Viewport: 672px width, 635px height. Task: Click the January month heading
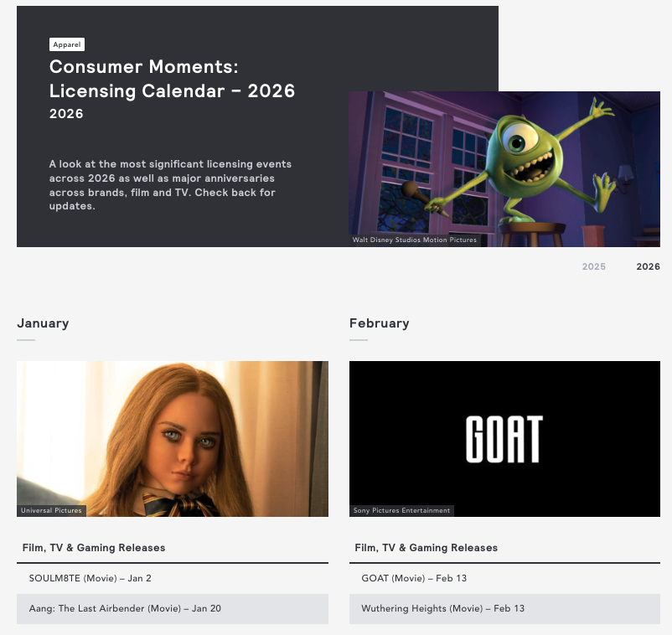coord(43,323)
